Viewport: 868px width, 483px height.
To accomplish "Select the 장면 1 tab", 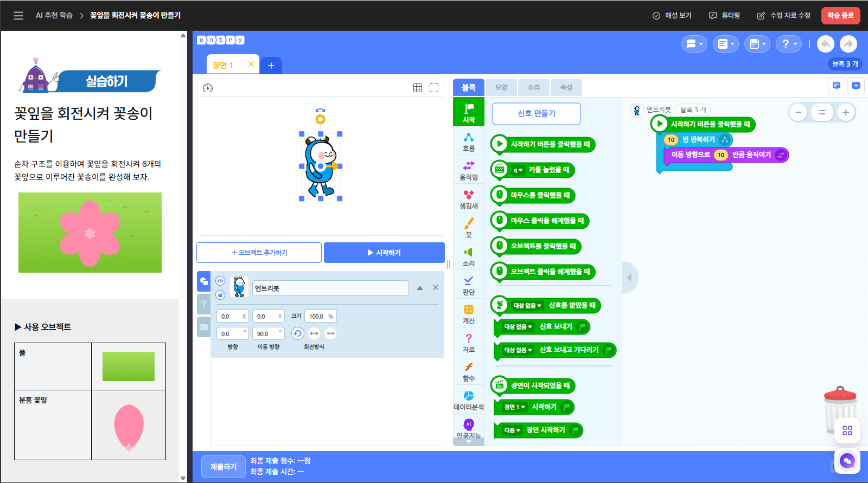I will (223, 65).
